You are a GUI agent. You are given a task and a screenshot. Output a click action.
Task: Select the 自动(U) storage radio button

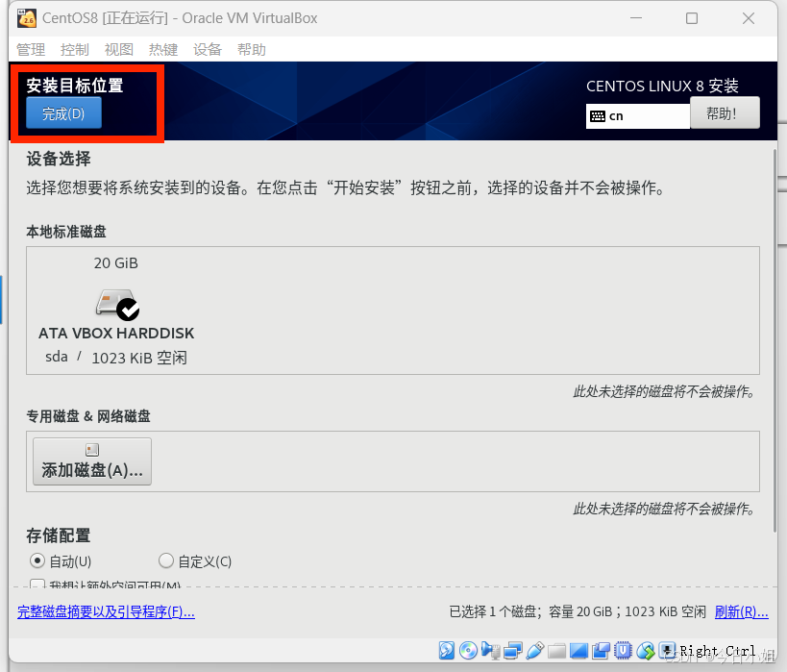[x=37, y=560]
